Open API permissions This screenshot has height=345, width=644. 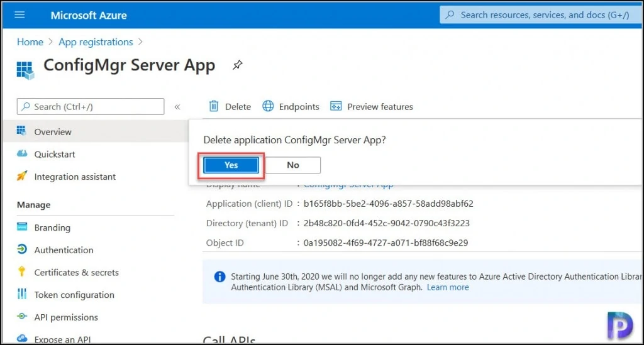point(66,317)
